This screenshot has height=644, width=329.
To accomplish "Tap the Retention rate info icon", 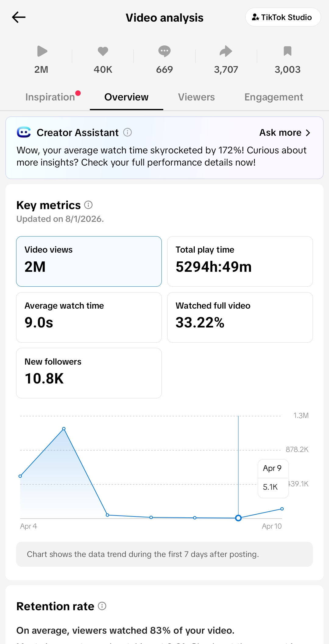I will click(102, 606).
